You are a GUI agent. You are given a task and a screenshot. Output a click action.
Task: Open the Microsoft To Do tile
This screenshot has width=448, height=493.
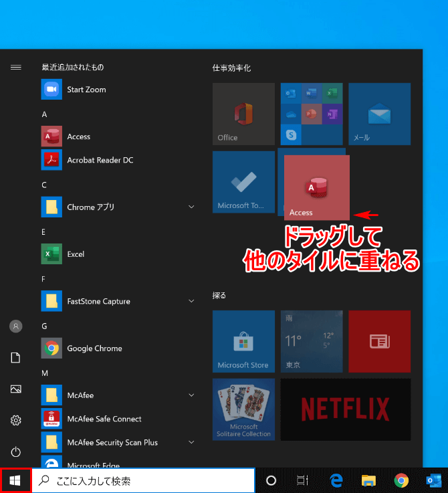click(243, 182)
